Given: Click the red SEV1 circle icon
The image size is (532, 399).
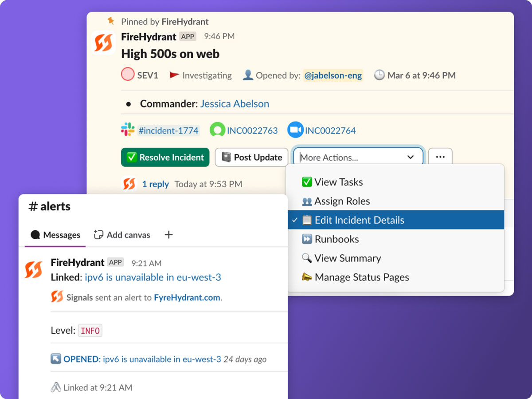Looking at the screenshot, I should (x=128, y=74).
